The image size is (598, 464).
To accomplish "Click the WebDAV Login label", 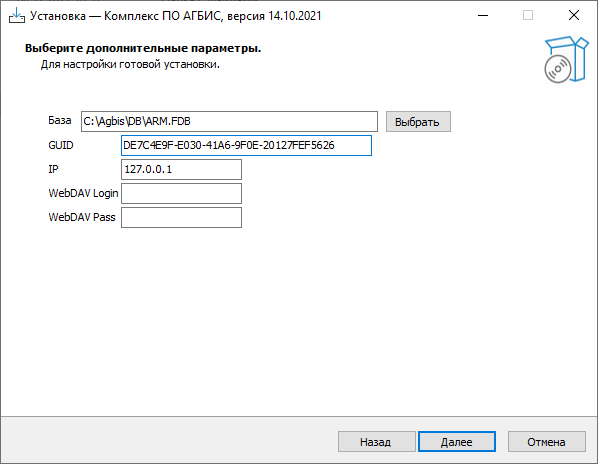I will [x=83, y=193].
